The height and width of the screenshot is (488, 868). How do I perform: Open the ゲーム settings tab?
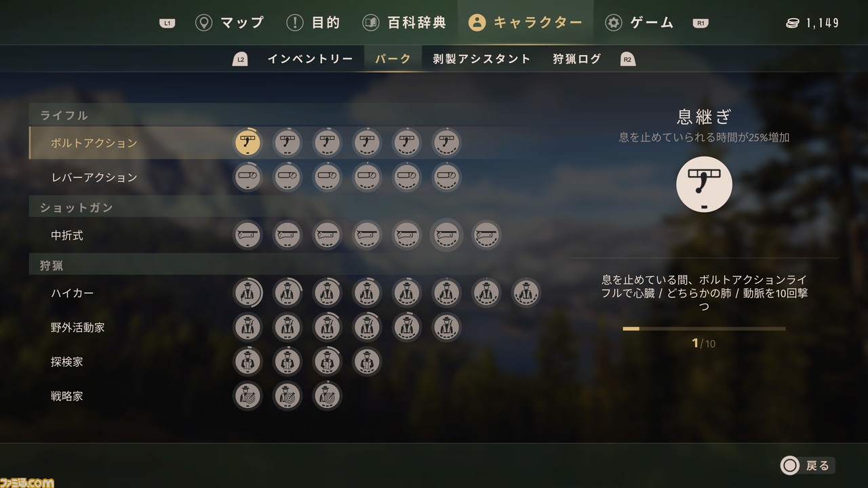(639, 22)
